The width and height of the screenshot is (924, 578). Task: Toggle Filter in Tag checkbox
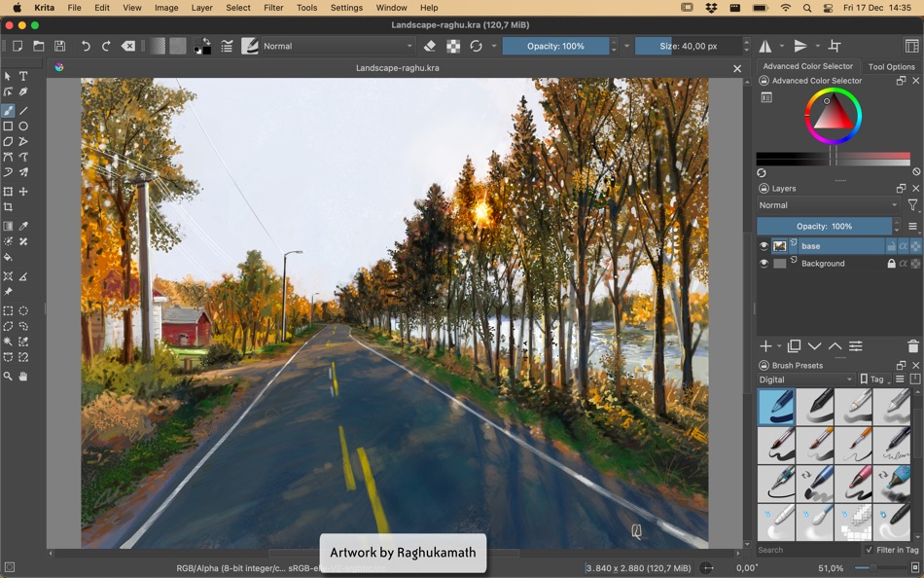point(870,550)
